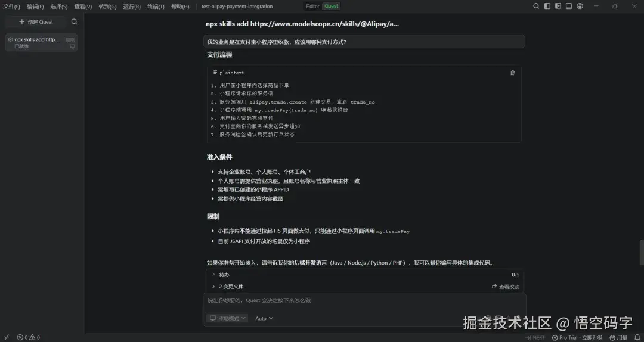Open the 转到(G) menu
This screenshot has width=644, height=342.
(107, 7)
